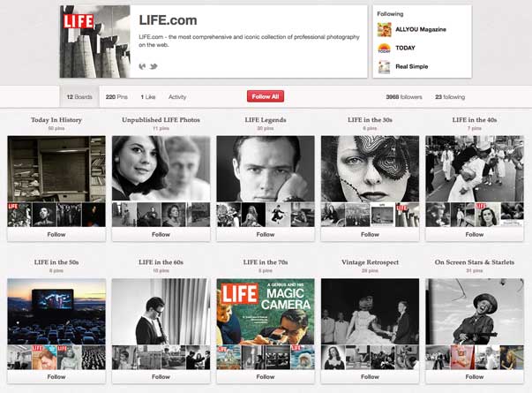Open On Screen Stars & Starlets cover image
The height and width of the screenshot is (393, 532).
click(475, 311)
